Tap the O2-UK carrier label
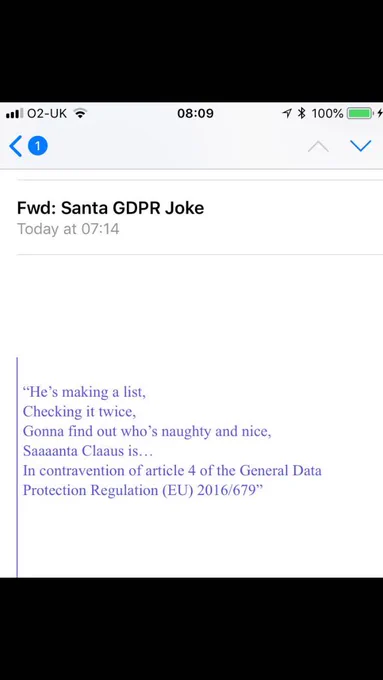This screenshot has height=680, width=383. tap(47, 114)
